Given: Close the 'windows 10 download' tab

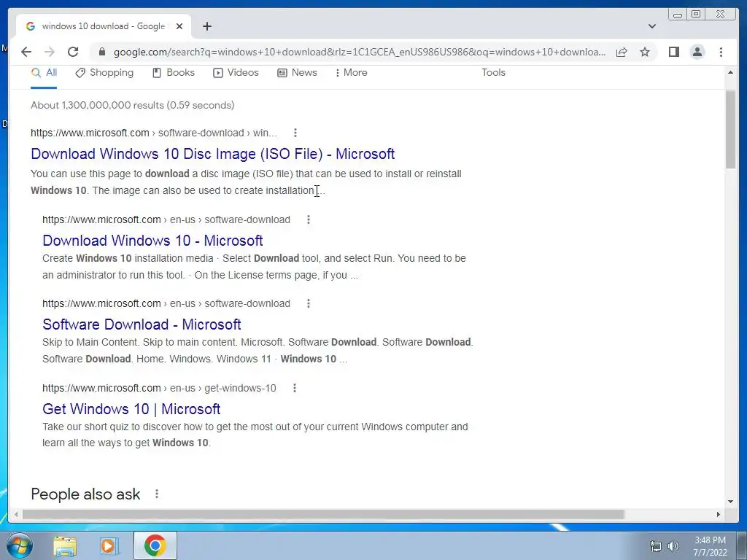Looking at the screenshot, I should (x=179, y=26).
